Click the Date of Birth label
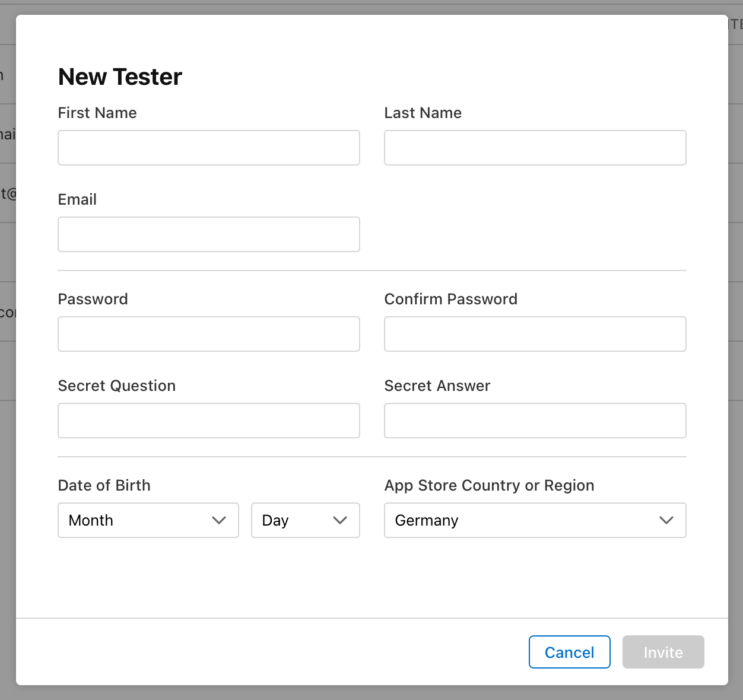 [x=104, y=485]
